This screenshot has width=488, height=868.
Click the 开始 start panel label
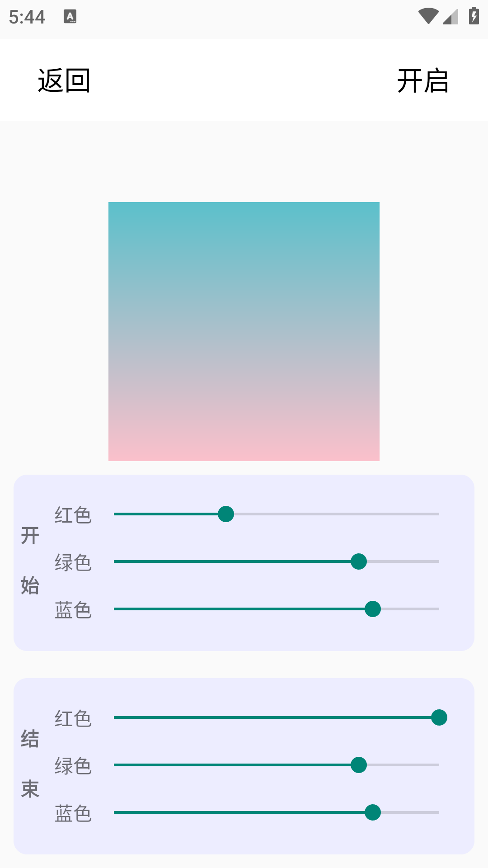click(30, 561)
